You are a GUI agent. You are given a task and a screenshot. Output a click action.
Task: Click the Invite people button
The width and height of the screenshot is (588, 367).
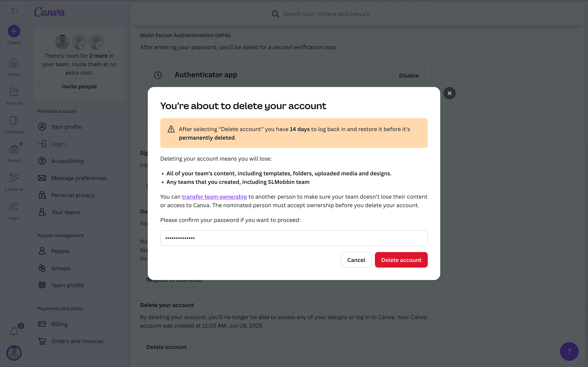pos(79,86)
